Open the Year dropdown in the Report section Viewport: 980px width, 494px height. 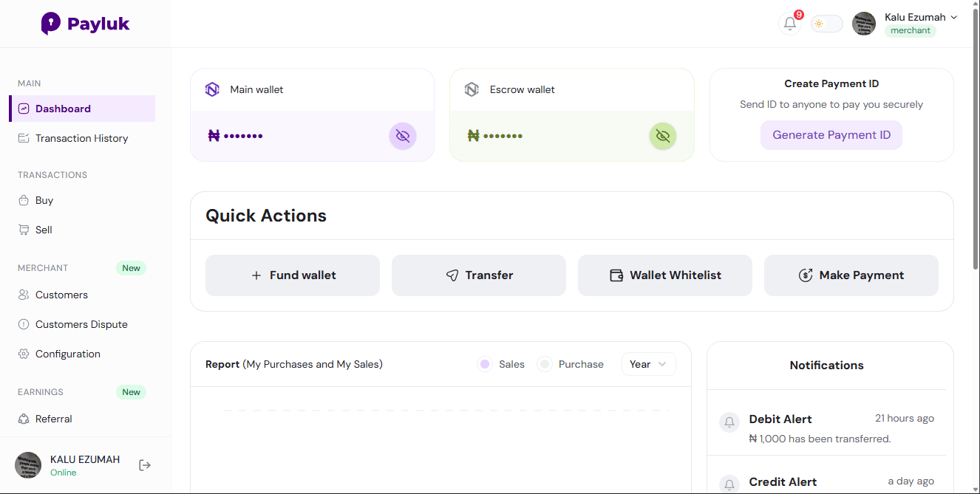(x=648, y=364)
